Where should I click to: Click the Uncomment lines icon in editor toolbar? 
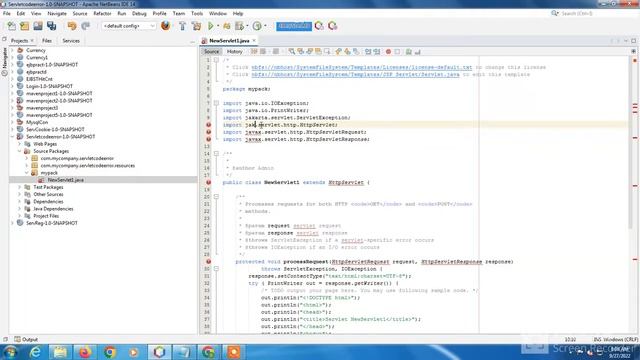pos(418,51)
